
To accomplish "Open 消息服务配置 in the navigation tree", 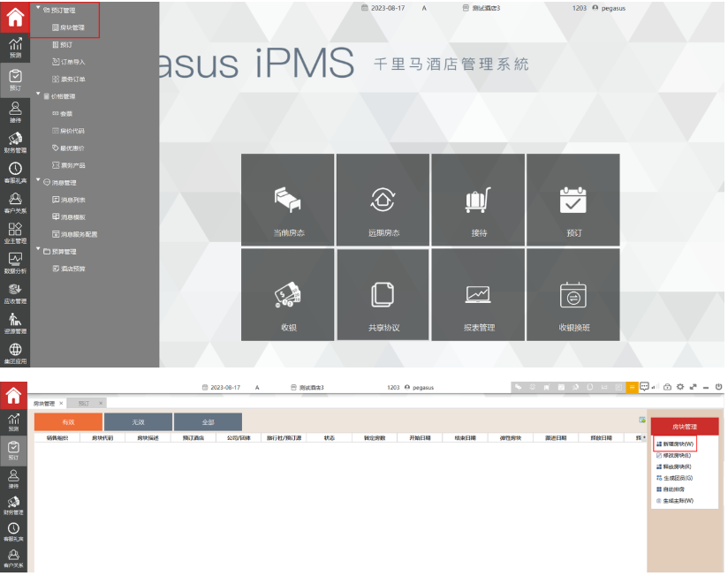I will (x=74, y=234).
